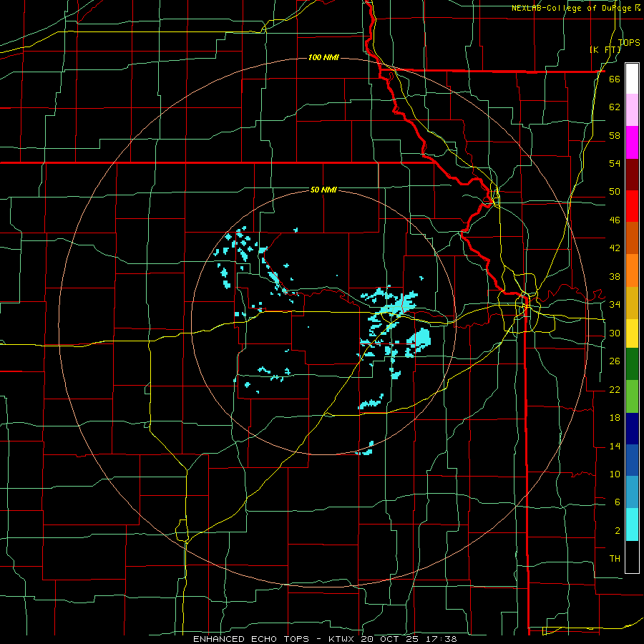The image size is (644, 644).
Task: Click the bright red legend color segment
Action: pyautogui.click(x=632, y=206)
